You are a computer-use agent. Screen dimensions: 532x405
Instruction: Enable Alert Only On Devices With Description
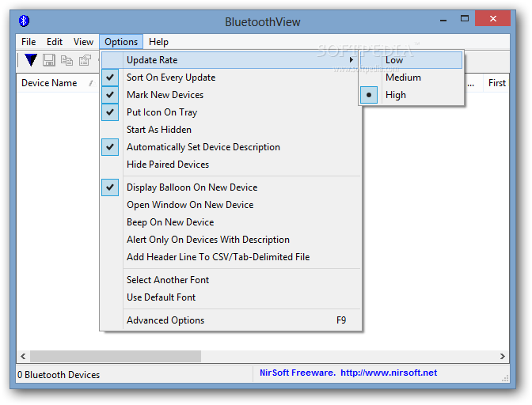coord(230,240)
